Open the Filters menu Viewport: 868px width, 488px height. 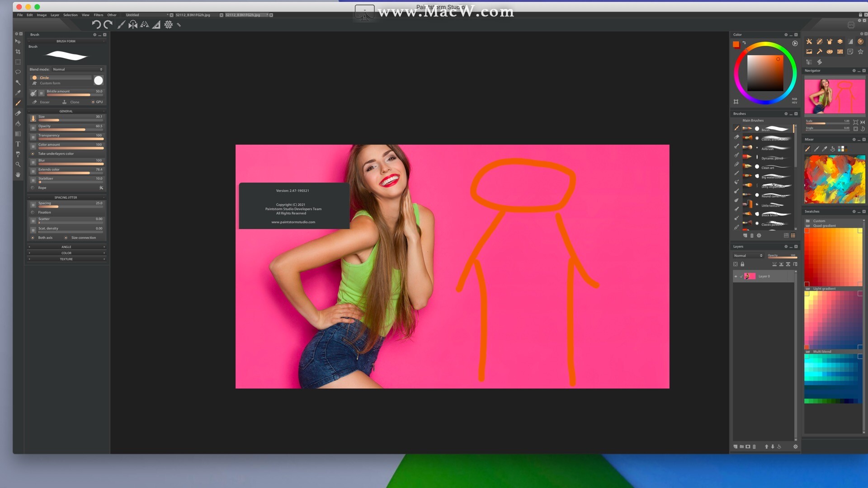(x=98, y=15)
